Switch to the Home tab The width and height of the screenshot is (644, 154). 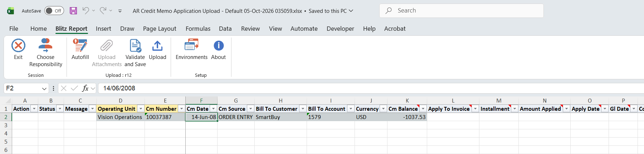click(39, 29)
